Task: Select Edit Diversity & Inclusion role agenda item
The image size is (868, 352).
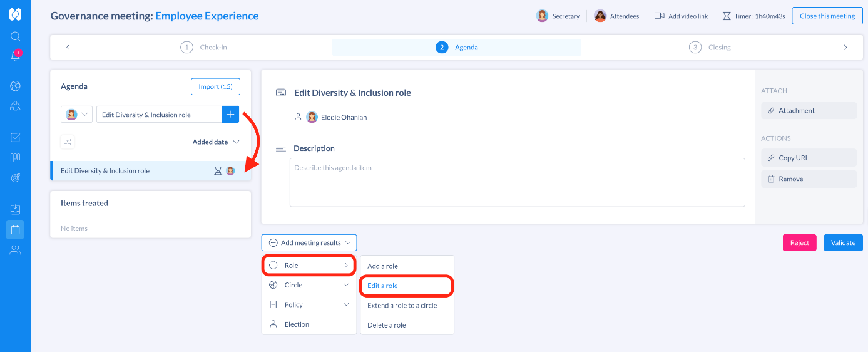Action: [151, 171]
